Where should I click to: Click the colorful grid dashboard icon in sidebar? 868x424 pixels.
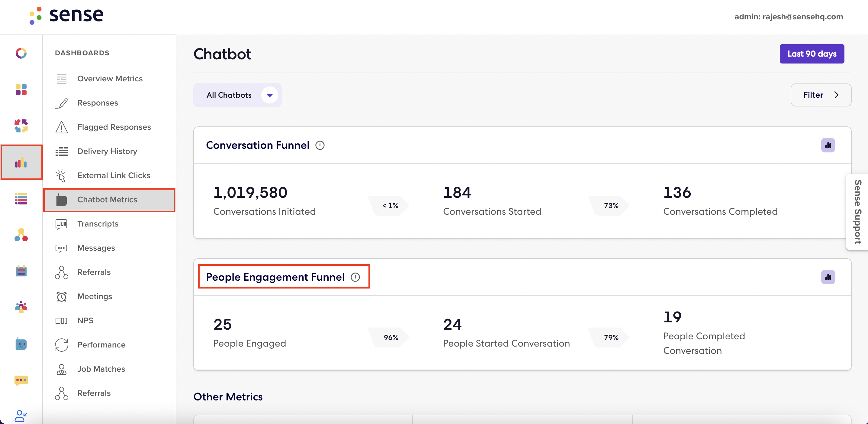coord(21,90)
